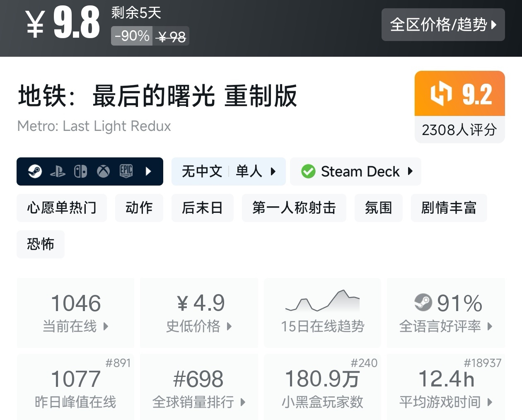Open 全球销量排行 #698 details

point(199,387)
